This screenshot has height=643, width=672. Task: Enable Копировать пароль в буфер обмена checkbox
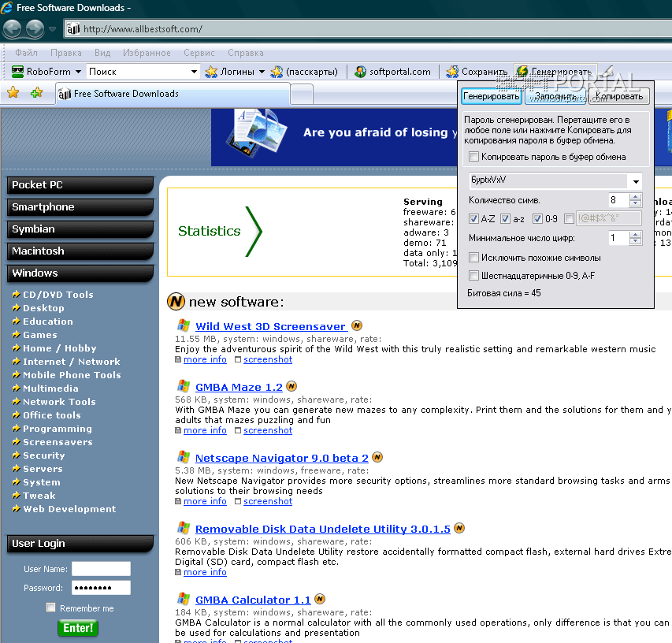[473, 157]
